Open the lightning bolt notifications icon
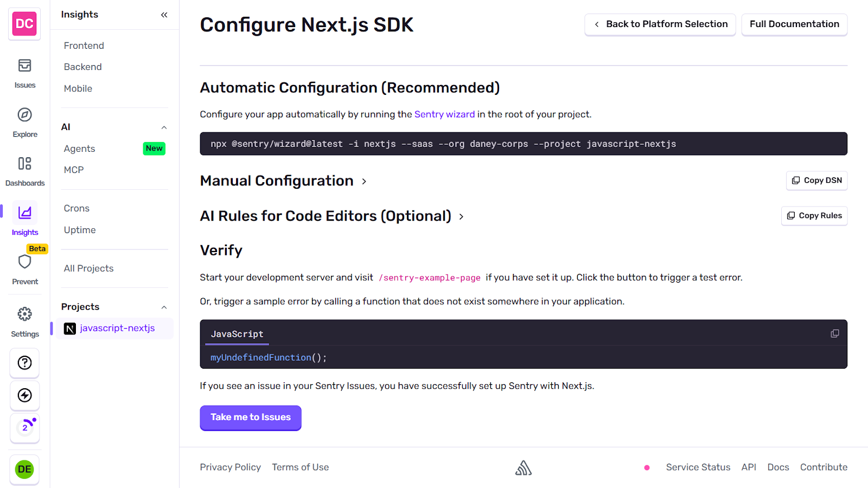 point(24,395)
